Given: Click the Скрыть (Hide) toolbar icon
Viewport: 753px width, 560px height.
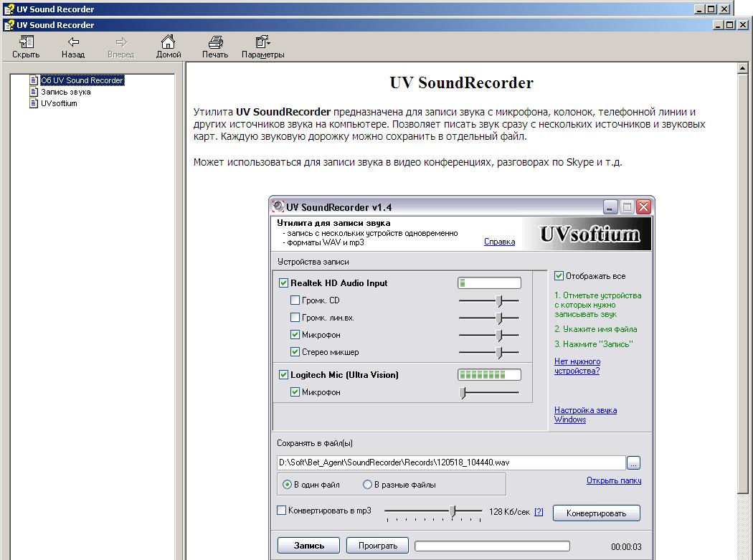Looking at the screenshot, I should (26, 42).
